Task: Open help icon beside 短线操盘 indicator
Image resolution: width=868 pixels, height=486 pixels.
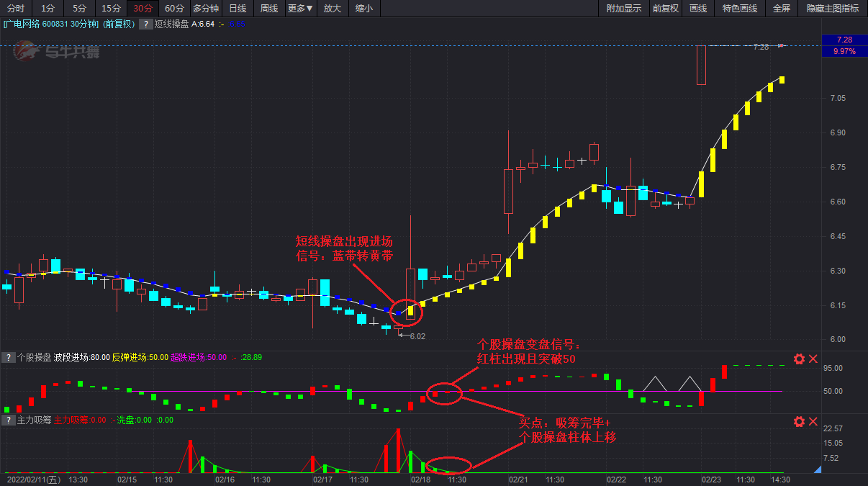Action: pos(146,24)
